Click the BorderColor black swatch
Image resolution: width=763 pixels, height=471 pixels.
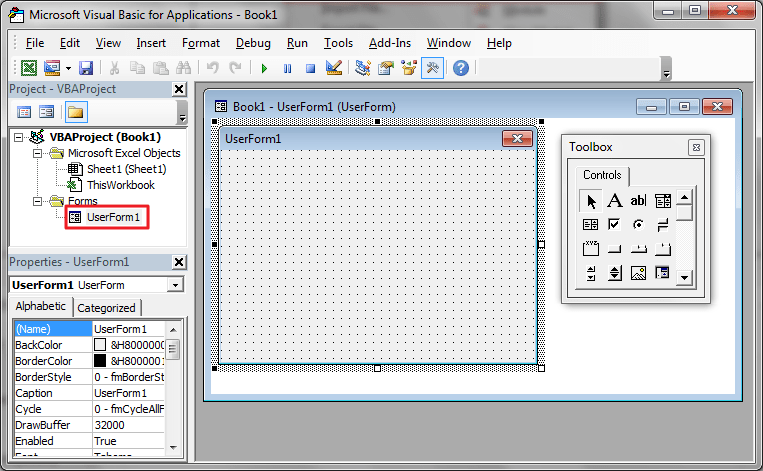click(x=100, y=361)
